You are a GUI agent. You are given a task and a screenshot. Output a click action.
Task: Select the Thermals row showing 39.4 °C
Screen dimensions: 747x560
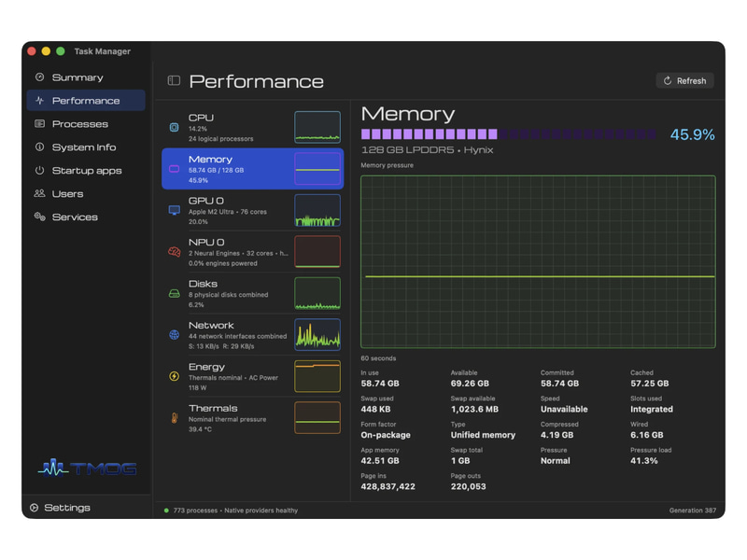click(252, 418)
